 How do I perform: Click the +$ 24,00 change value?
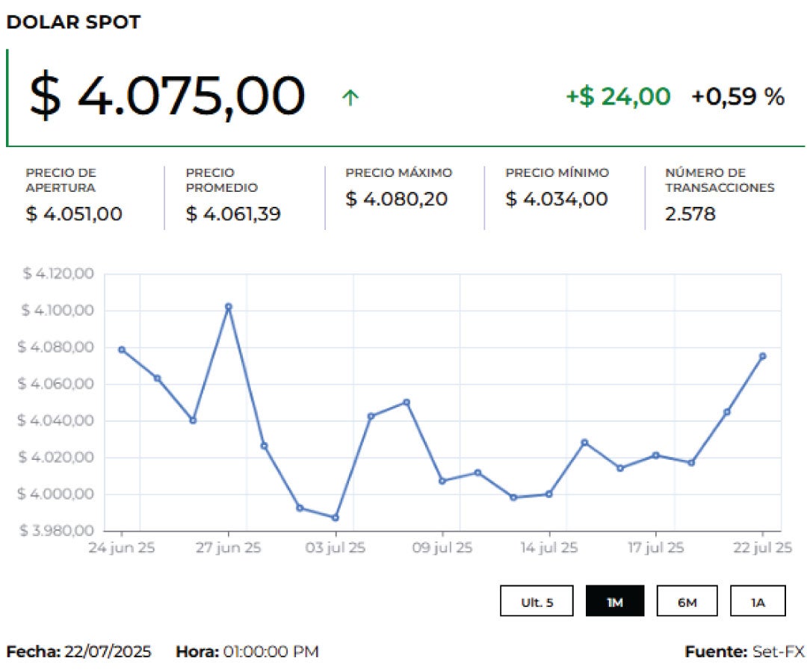pos(618,96)
